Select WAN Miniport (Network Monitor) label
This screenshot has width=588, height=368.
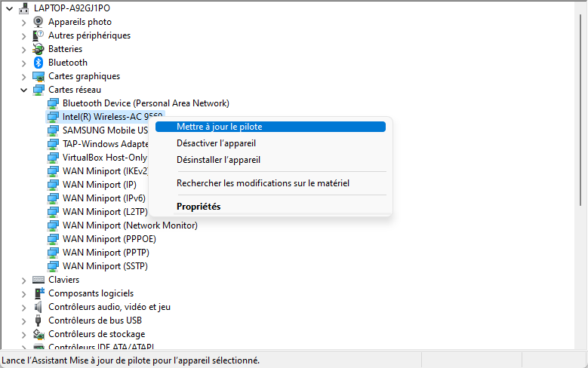(130, 225)
